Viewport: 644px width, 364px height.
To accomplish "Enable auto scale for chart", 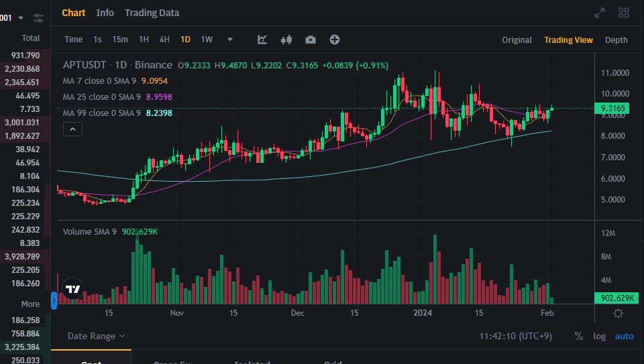I will pyautogui.click(x=624, y=336).
